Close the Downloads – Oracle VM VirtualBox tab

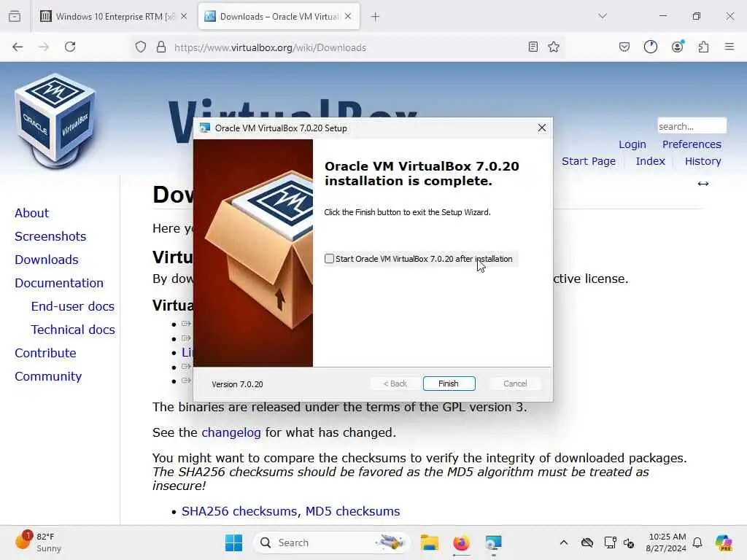[348, 17]
